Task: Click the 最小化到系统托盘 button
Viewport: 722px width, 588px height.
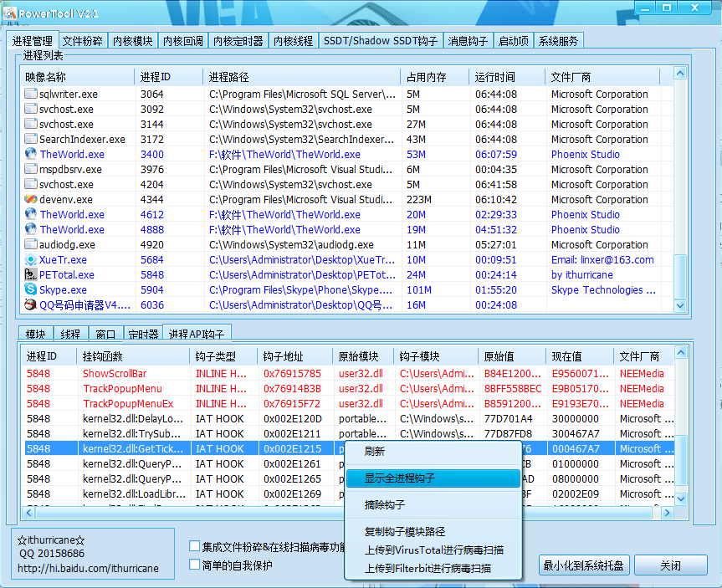Action: 583,565
